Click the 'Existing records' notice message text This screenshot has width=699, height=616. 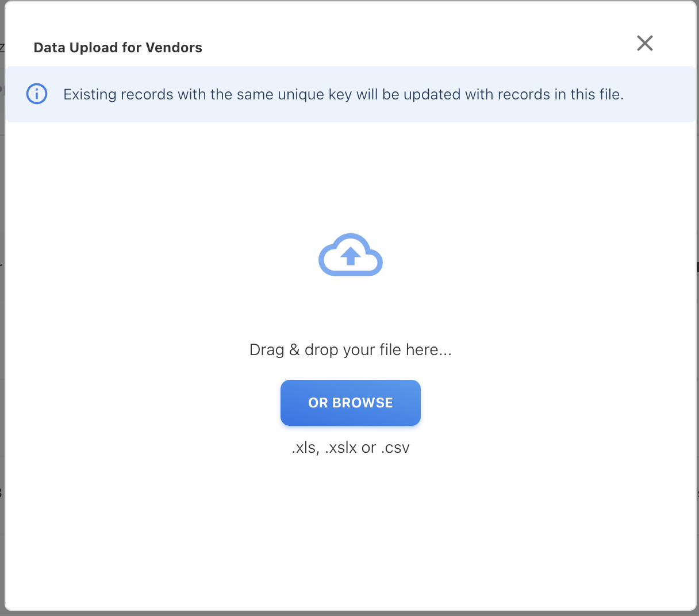point(343,94)
